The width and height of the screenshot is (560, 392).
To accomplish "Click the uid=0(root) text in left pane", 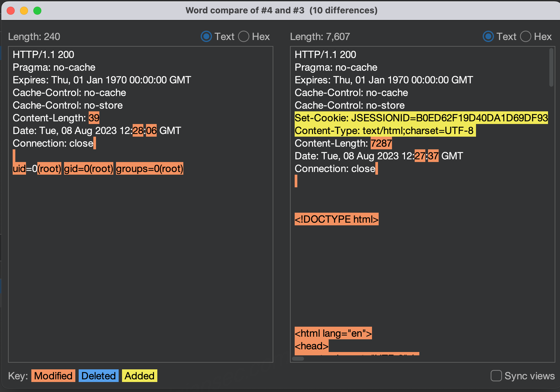I will tap(37, 168).
